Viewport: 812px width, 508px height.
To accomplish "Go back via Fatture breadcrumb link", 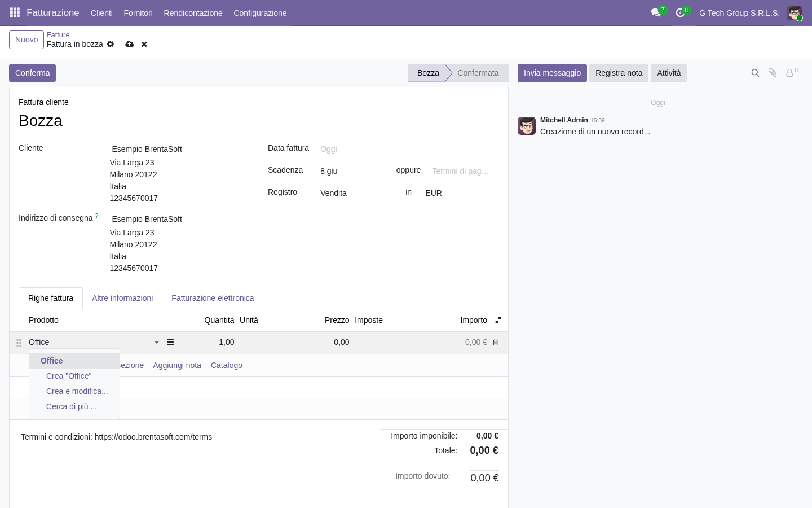I will pyautogui.click(x=58, y=34).
